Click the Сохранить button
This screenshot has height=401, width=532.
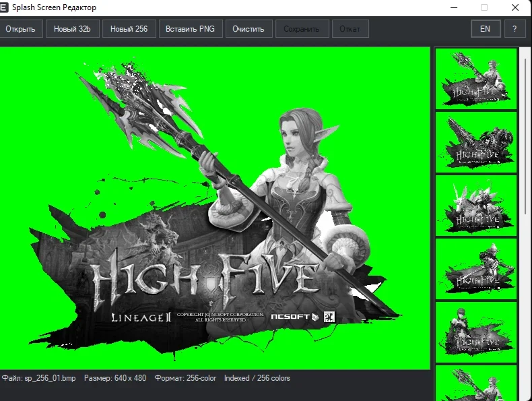[x=302, y=29]
